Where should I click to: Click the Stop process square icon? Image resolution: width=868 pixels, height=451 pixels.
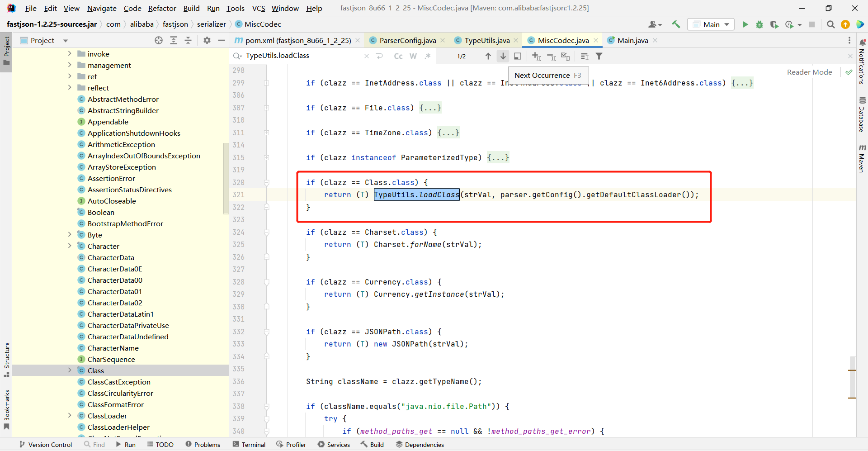[812, 24]
